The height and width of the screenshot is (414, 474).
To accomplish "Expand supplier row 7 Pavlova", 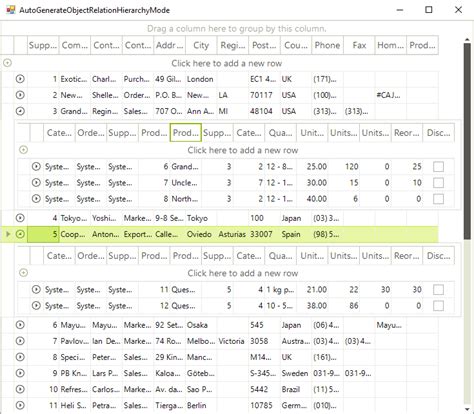I will [20, 341].
